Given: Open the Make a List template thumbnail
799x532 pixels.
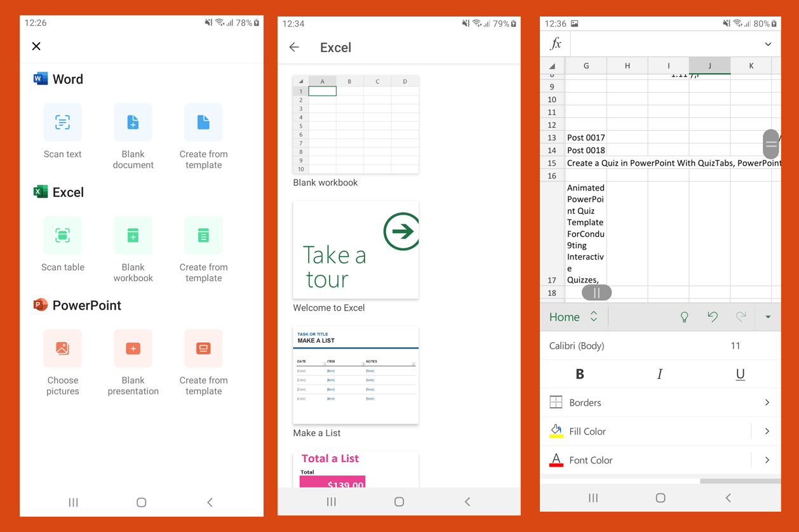Looking at the screenshot, I should [356, 375].
